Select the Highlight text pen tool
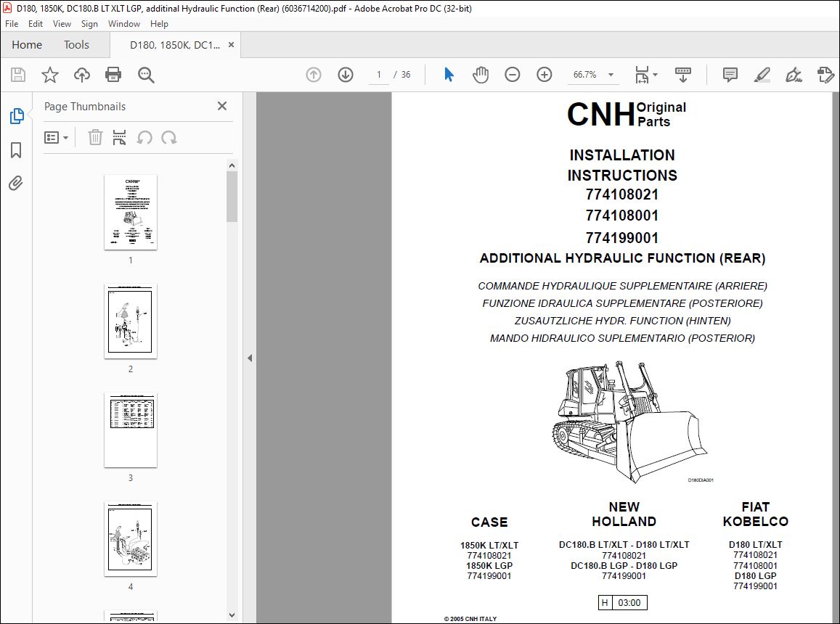Screen dimensions: 840x624 click(x=762, y=75)
